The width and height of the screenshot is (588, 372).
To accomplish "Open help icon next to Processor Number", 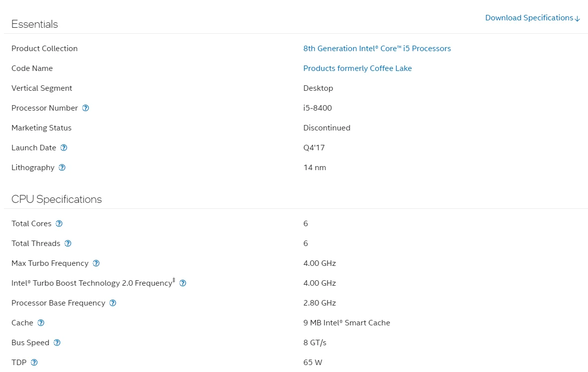I will pyautogui.click(x=85, y=108).
